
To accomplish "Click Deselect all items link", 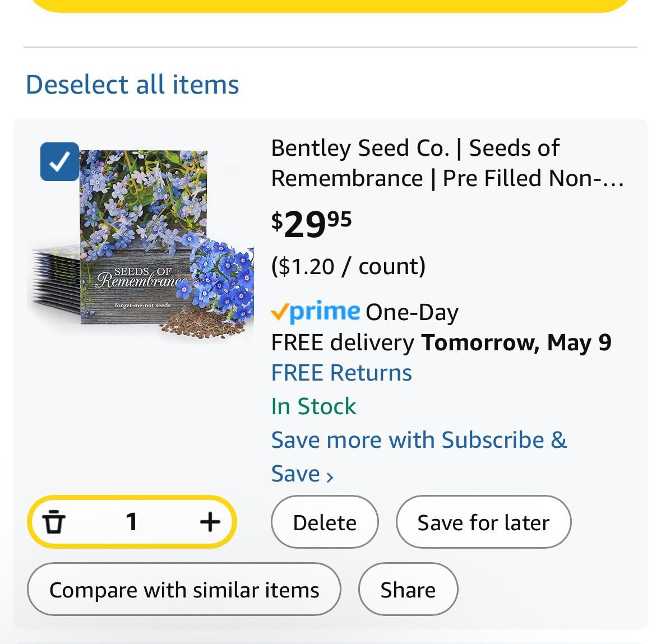I will coord(132,85).
